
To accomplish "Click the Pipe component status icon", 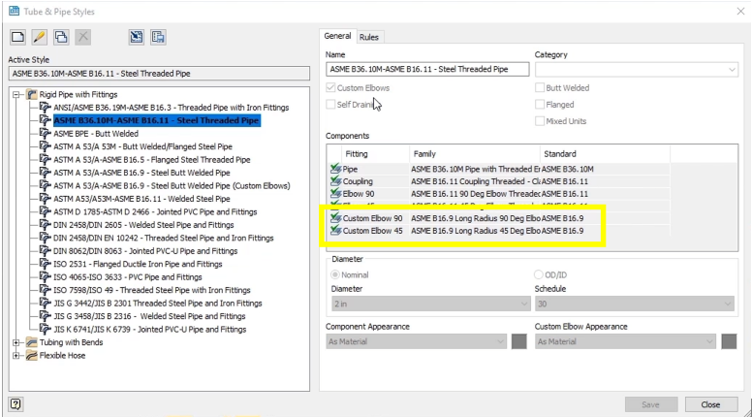I will coord(336,169).
